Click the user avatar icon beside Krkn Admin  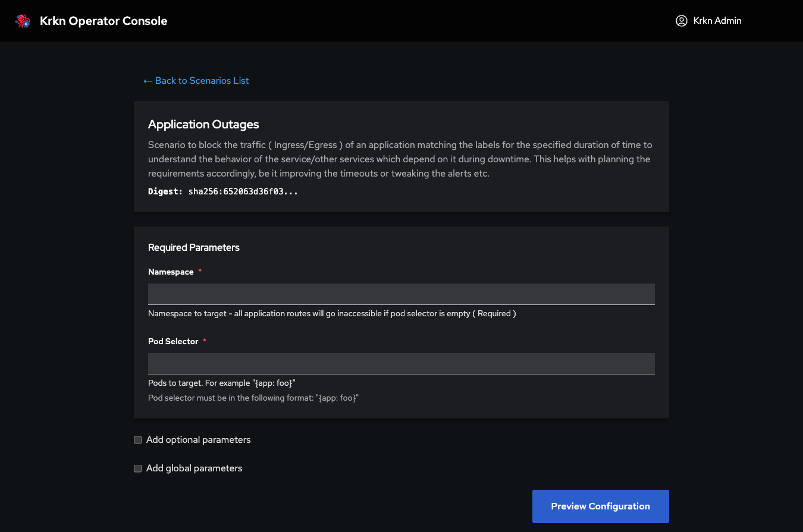click(x=681, y=20)
